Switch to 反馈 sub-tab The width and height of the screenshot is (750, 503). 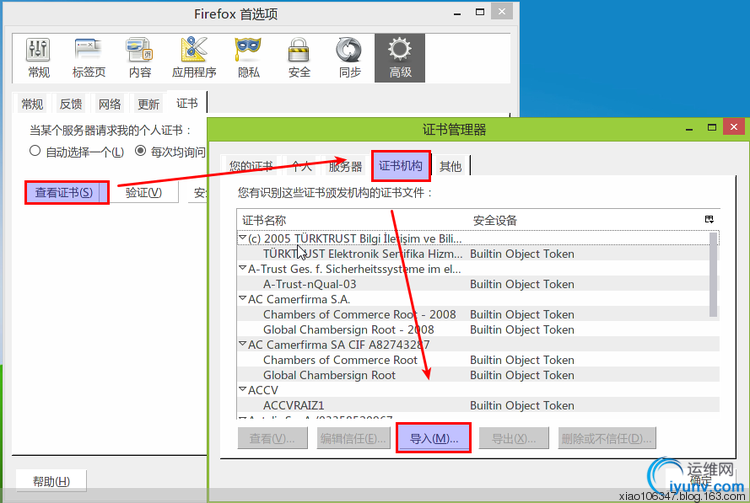[71, 104]
